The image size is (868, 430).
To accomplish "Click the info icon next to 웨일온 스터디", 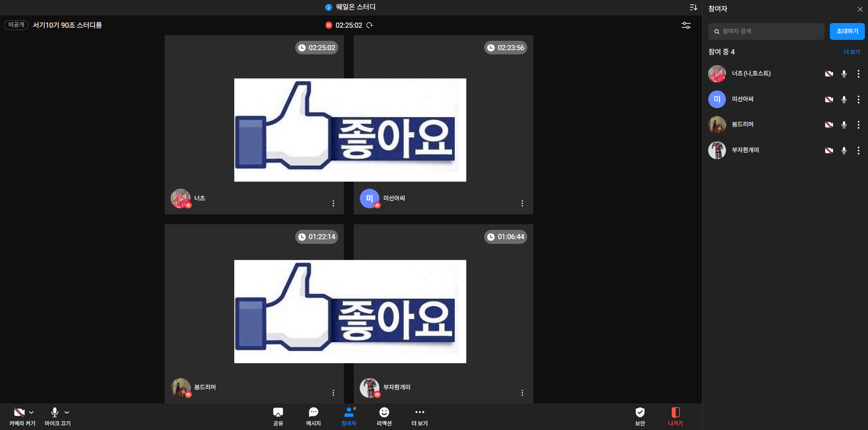I will (x=328, y=7).
